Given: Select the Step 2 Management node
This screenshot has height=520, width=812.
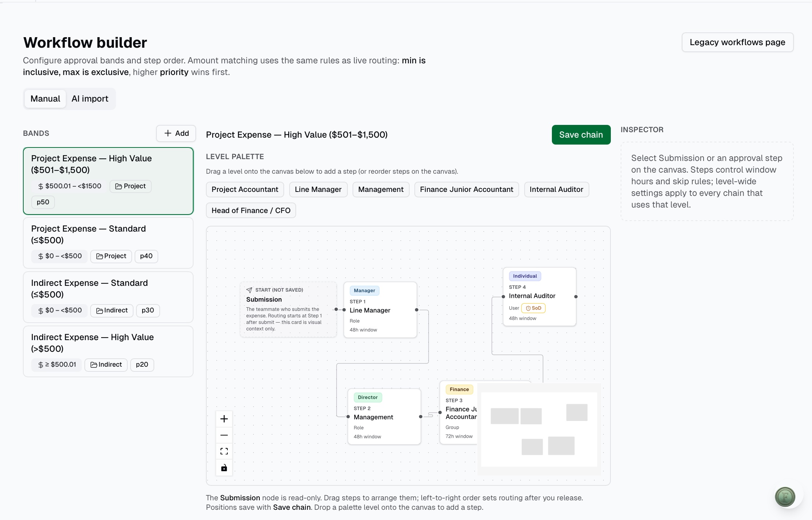Looking at the screenshot, I should [384, 417].
